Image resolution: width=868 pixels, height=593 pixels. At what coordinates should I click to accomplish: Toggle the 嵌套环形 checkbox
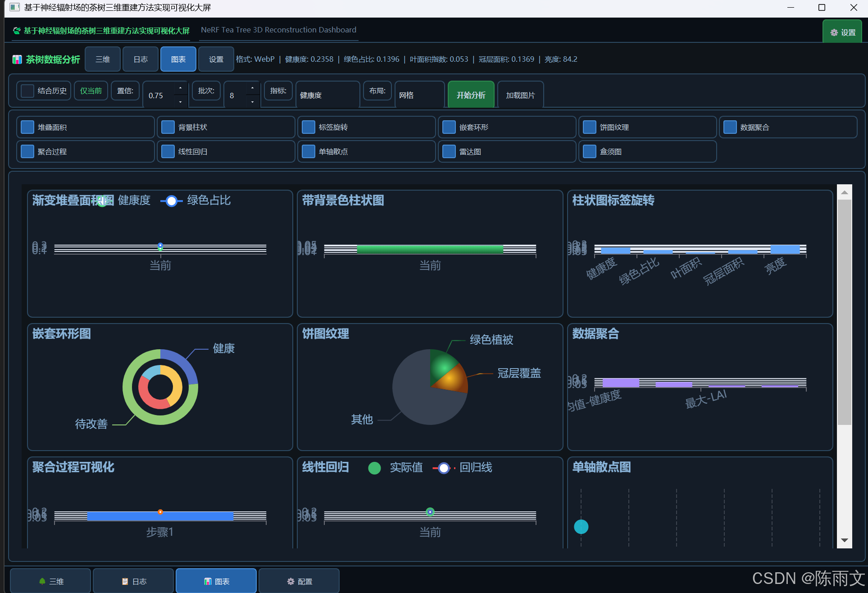coord(449,127)
